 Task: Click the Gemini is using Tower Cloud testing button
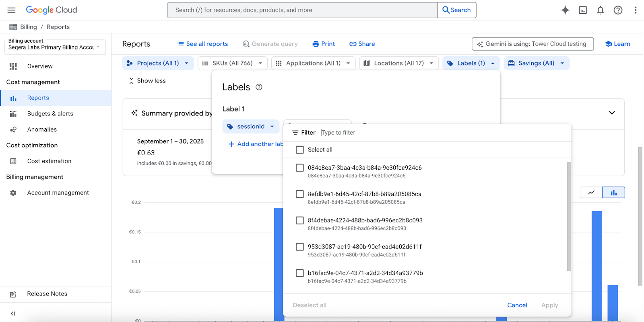pos(533,44)
